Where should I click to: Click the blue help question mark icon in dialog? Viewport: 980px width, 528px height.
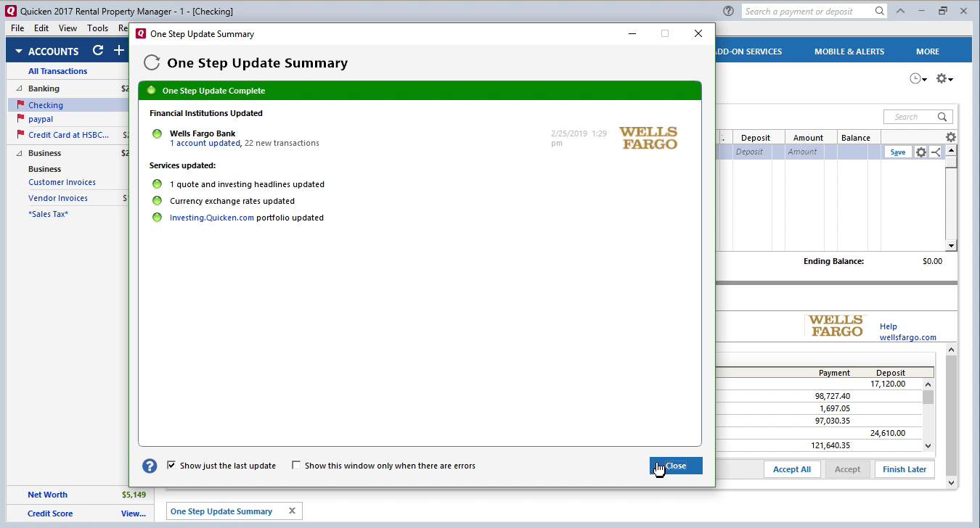pyautogui.click(x=150, y=466)
